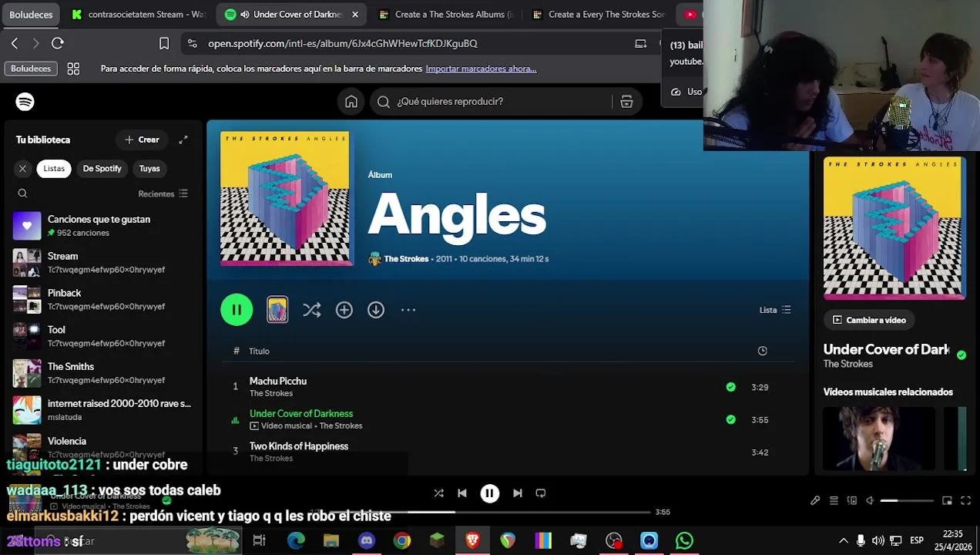
Task: Enter full screen player mode
Action: (966, 501)
